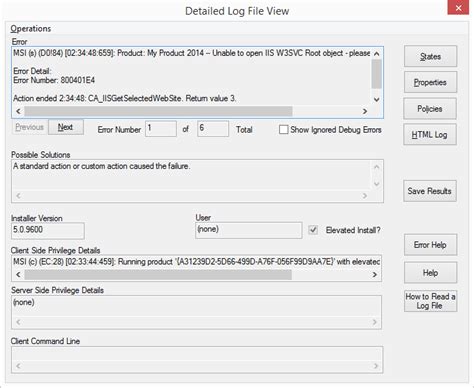Click Error box scroll down arrow

[x=377, y=99]
